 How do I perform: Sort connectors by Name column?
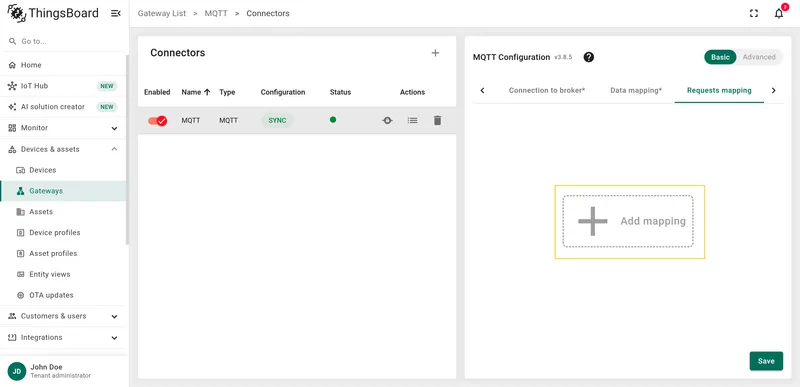[196, 93]
